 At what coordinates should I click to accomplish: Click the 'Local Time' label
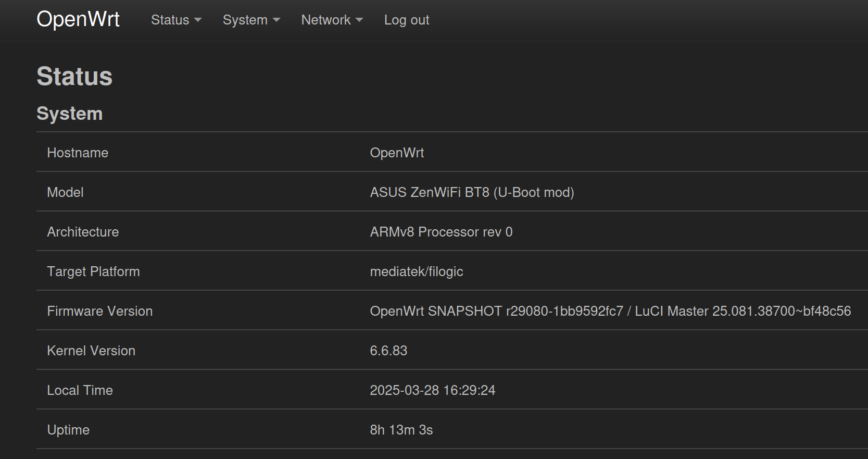click(x=80, y=390)
